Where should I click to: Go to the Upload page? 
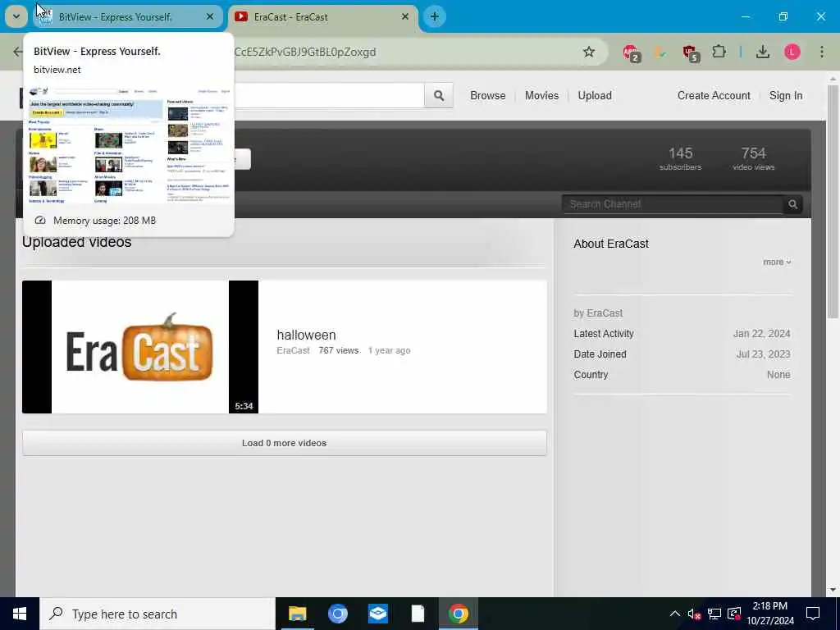[x=595, y=95]
